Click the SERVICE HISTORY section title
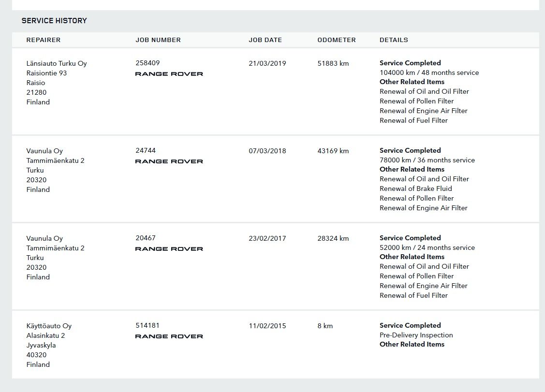 tap(54, 21)
